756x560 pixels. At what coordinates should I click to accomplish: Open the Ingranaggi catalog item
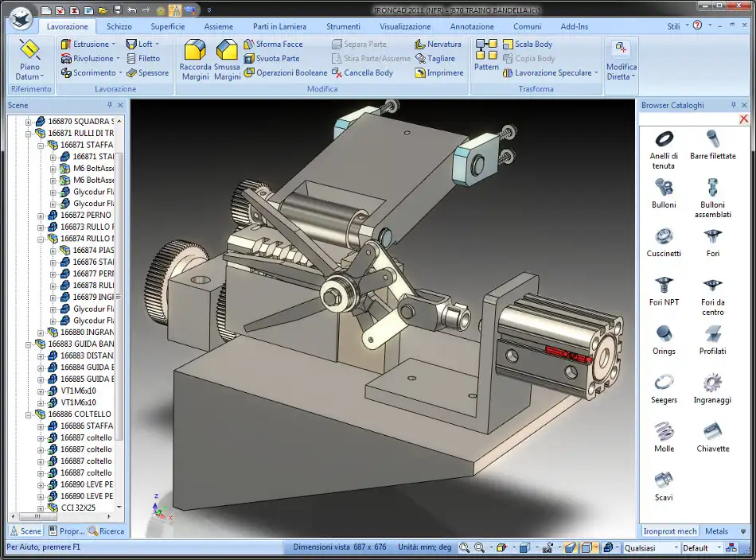coord(712,383)
